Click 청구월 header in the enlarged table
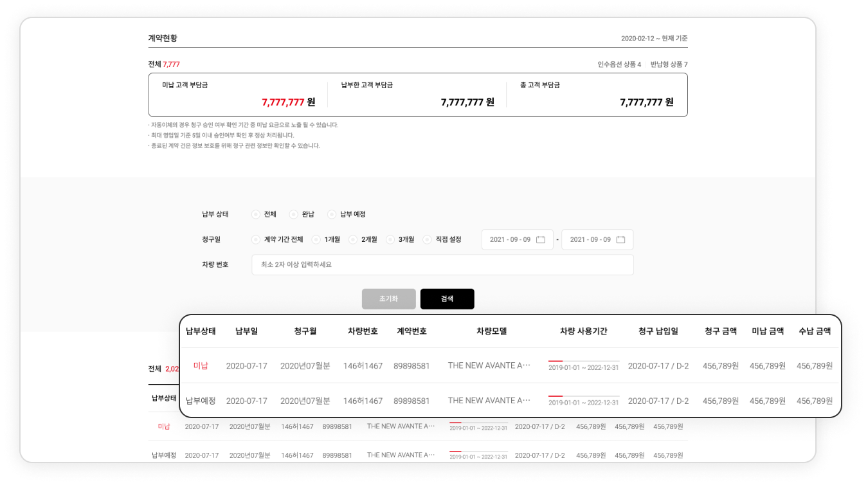 point(305,331)
